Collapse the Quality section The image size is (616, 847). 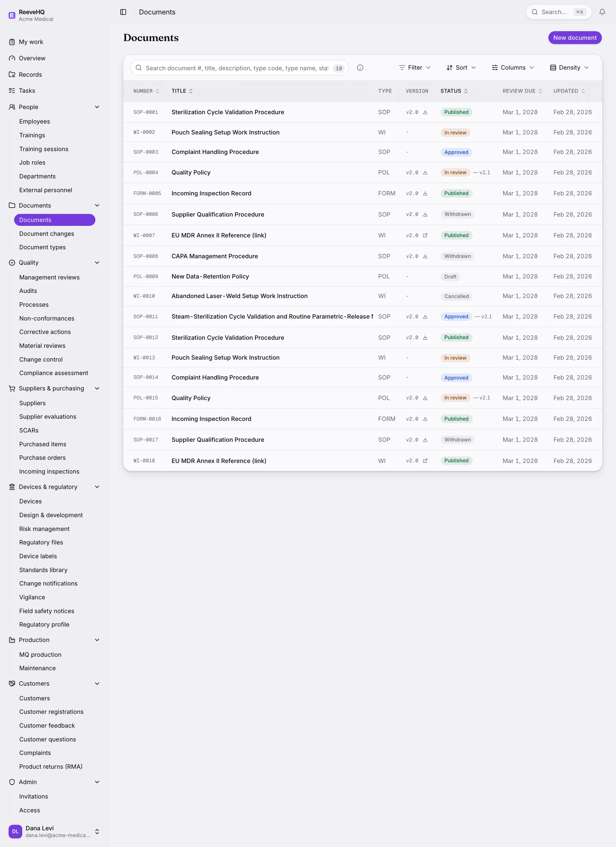(97, 263)
